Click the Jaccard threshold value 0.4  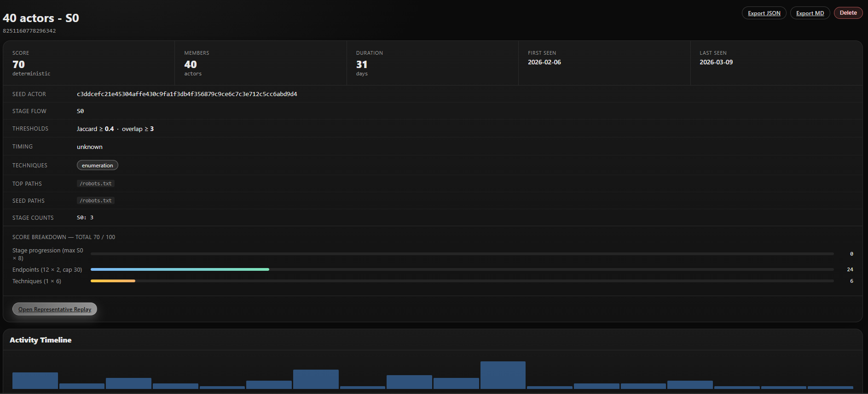tap(109, 129)
